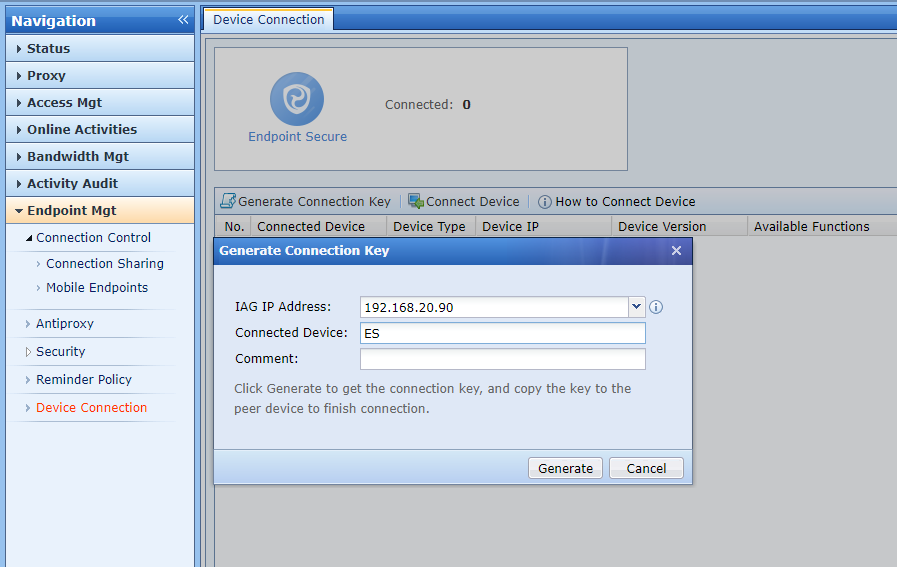Click the Endpoint Secure shield icon
The width and height of the screenshot is (897, 567).
click(297, 99)
